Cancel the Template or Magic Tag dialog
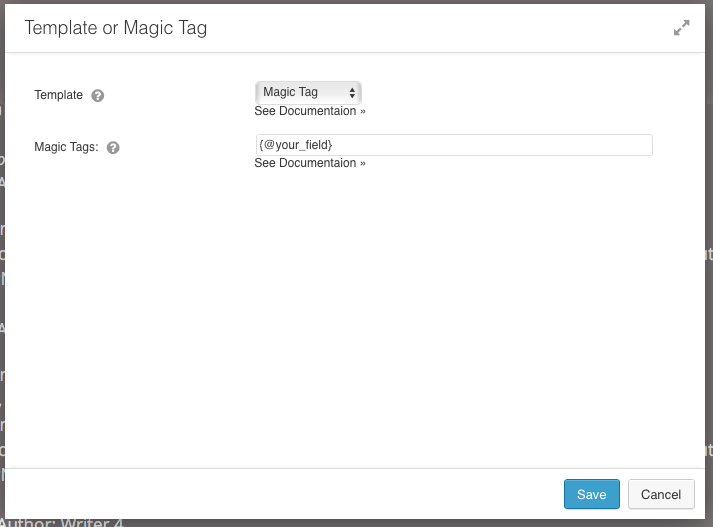The height and width of the screenshot is (527, 713). pyautogui.click(x=661, y=494)
